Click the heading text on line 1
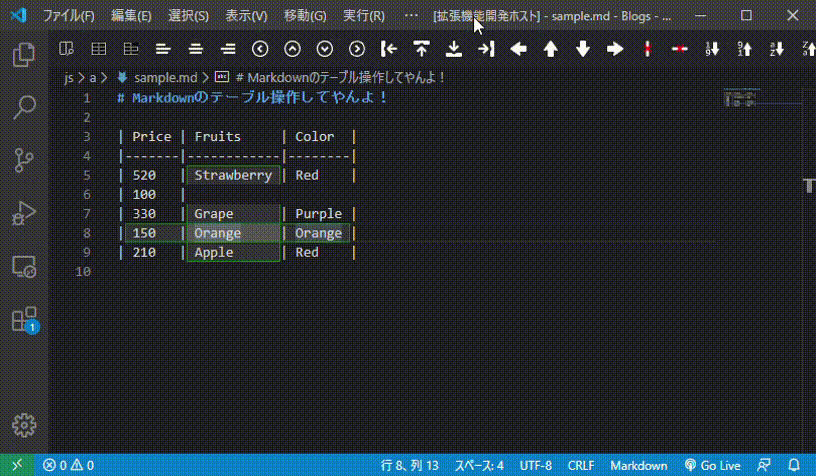The image size is (816, 476). (252, 98)
